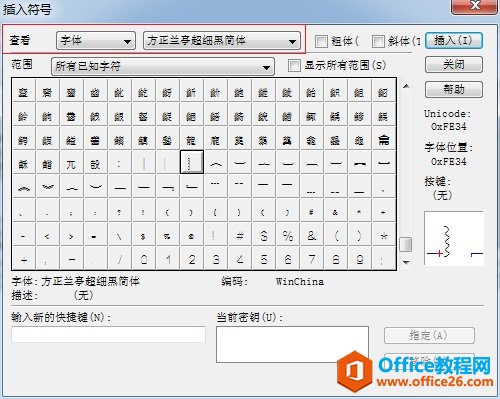This screenshot has height=399, width=500.
Task: Click the symbol grid scroll-down arrow
Action: [x=406, y=262]
